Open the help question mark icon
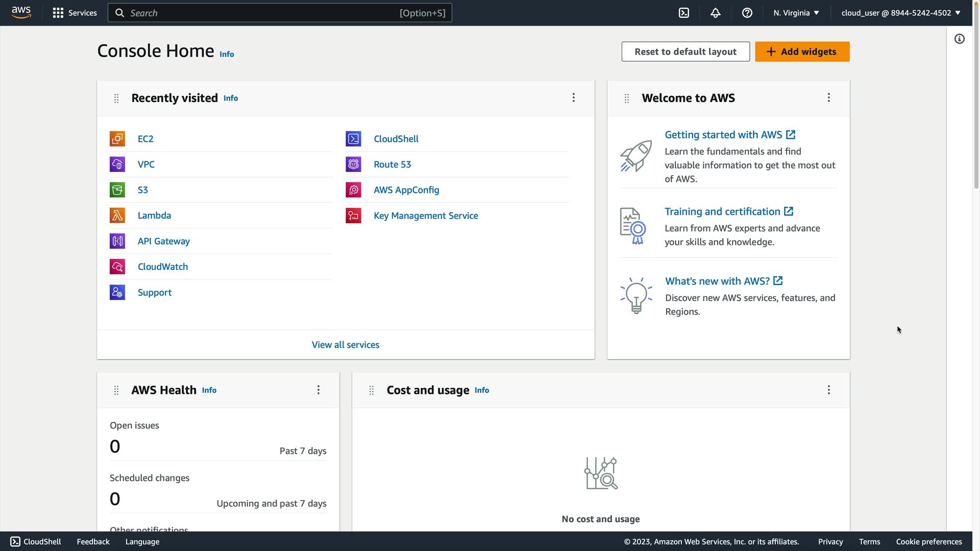Screen dimensions: 980x551 [747, 13]
